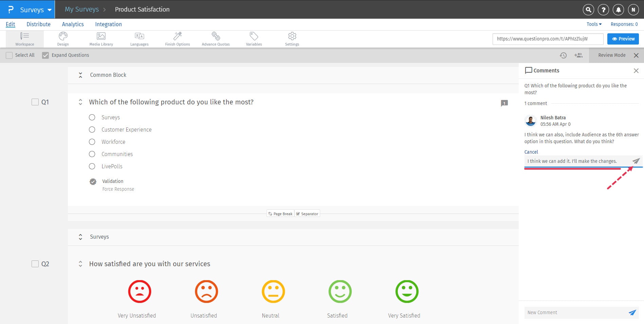This screenshot has width=644, height=324.
Task: Collapse the Common Block section
Action: pyautogui.click(x=80, y=75)
